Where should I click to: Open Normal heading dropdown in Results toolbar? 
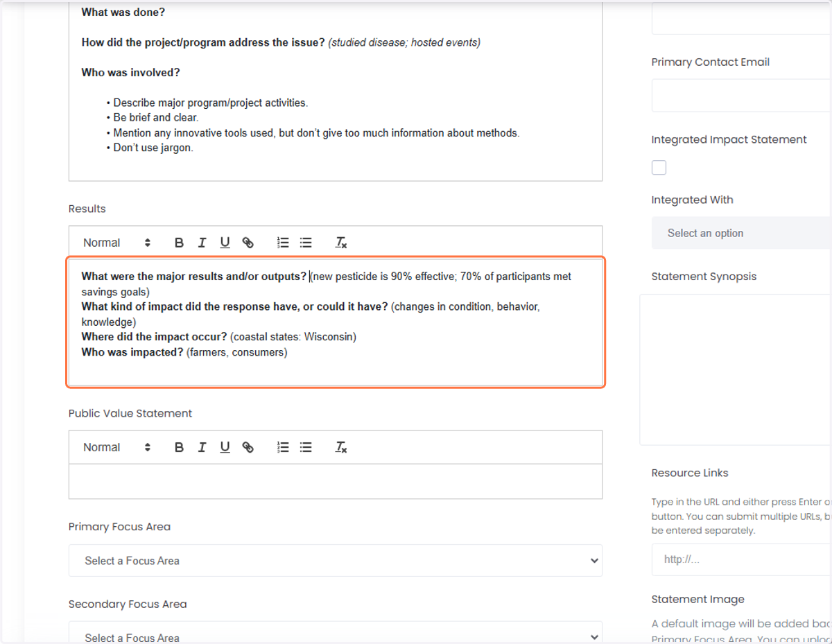click(x=116, y=243)
